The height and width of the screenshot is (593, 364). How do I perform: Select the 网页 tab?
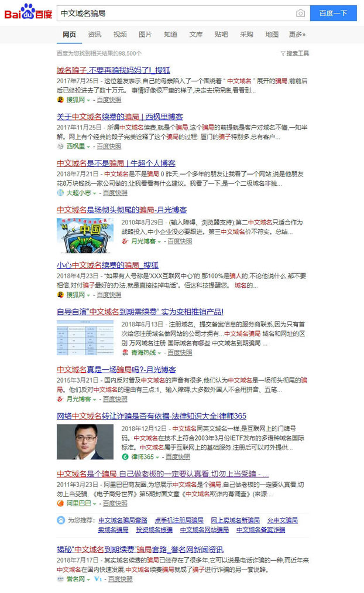pos(69,35)
